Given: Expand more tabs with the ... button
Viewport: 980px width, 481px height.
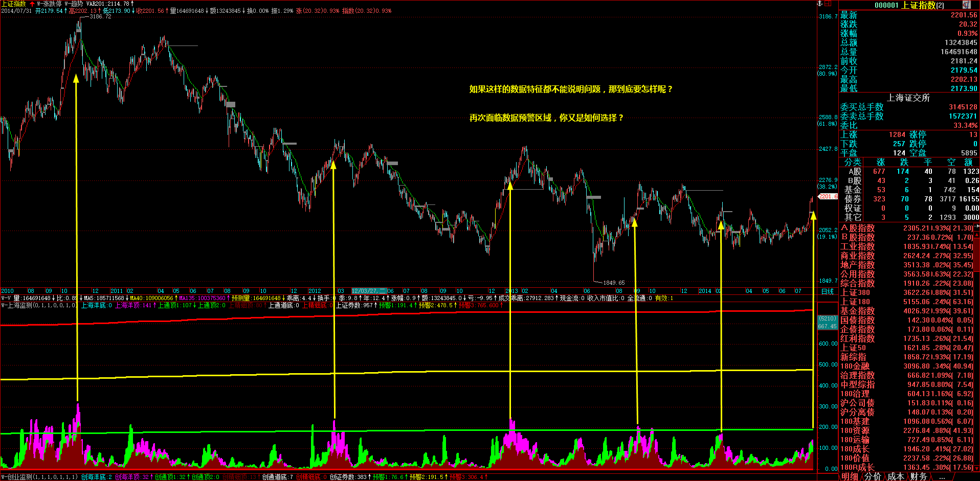Looking at the screenshot, I should pos(942,476).
